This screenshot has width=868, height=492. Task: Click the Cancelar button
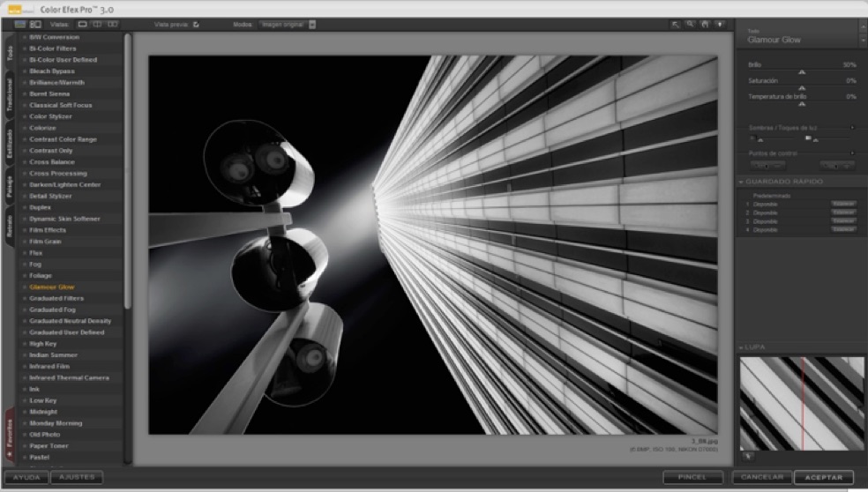(x=761, y=477)
